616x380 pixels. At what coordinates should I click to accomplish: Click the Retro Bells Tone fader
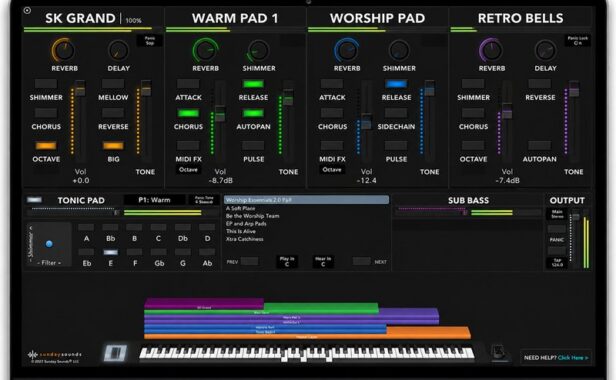click(x=574, y=89)
